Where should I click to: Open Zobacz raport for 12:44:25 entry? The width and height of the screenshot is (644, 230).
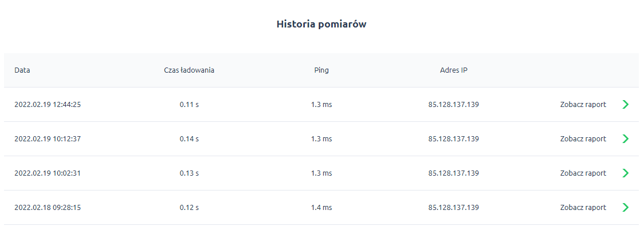click(x=583, y=105)
